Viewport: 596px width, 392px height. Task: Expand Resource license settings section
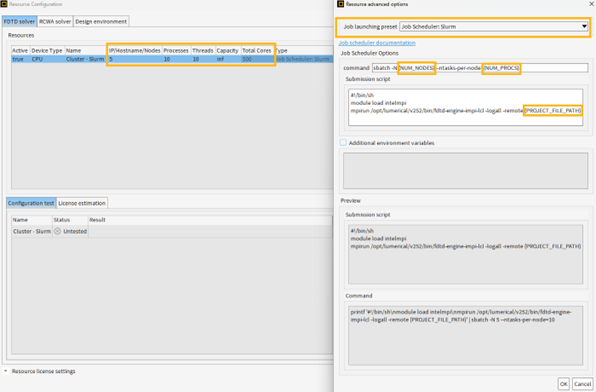(6, 371)
